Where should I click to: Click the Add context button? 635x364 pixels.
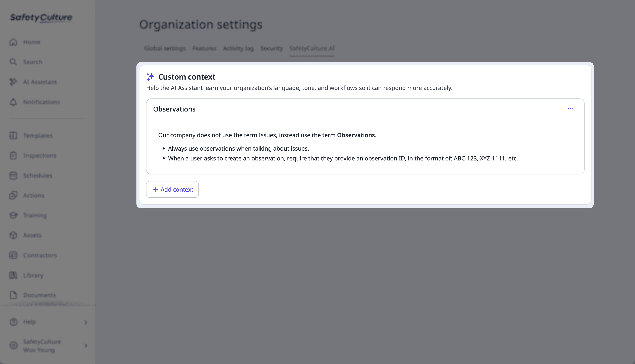(172, 189)
